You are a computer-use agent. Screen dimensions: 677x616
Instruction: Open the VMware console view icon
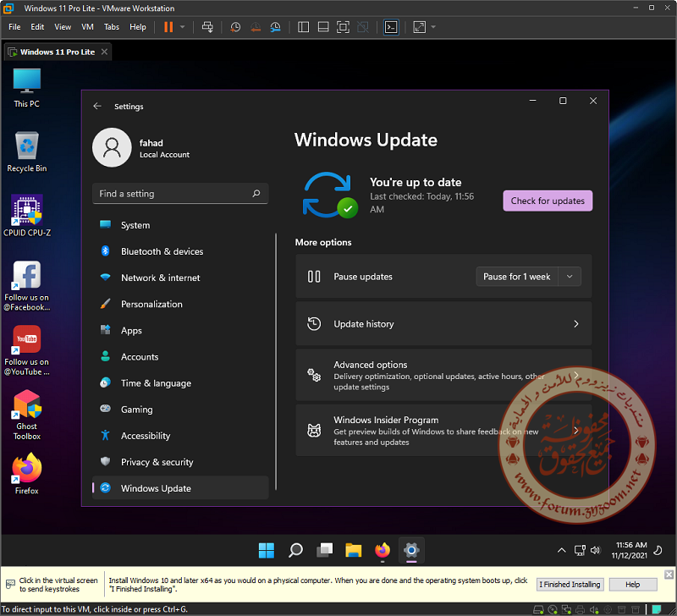point(391,27)
